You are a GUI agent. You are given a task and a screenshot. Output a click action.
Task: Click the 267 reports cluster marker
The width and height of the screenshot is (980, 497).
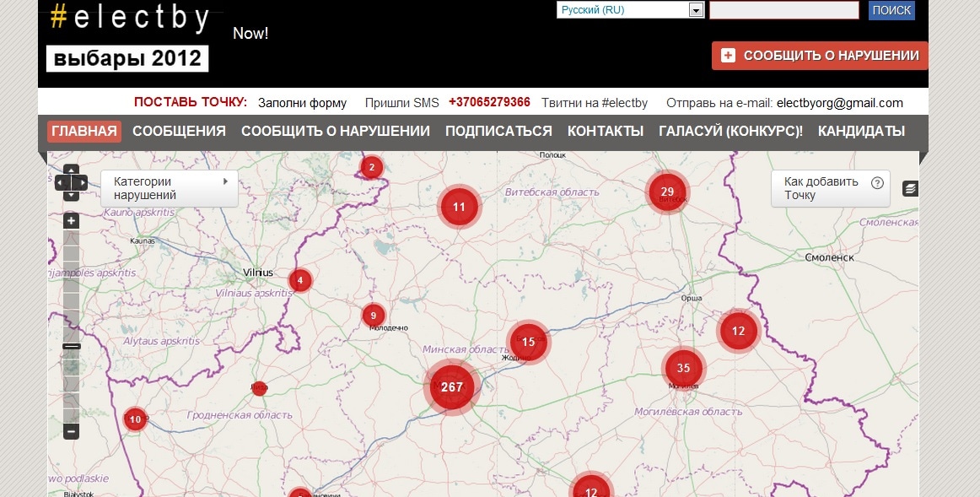pos(451,387)
